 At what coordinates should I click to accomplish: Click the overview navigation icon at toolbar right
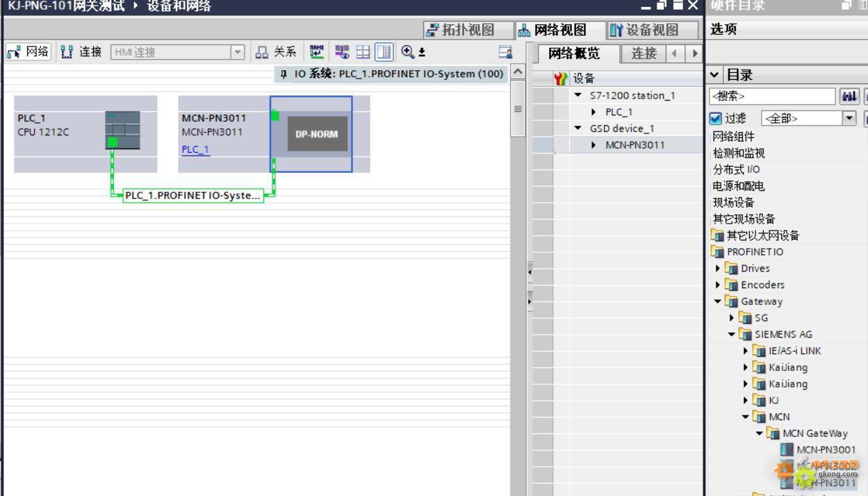pos(505,52)
